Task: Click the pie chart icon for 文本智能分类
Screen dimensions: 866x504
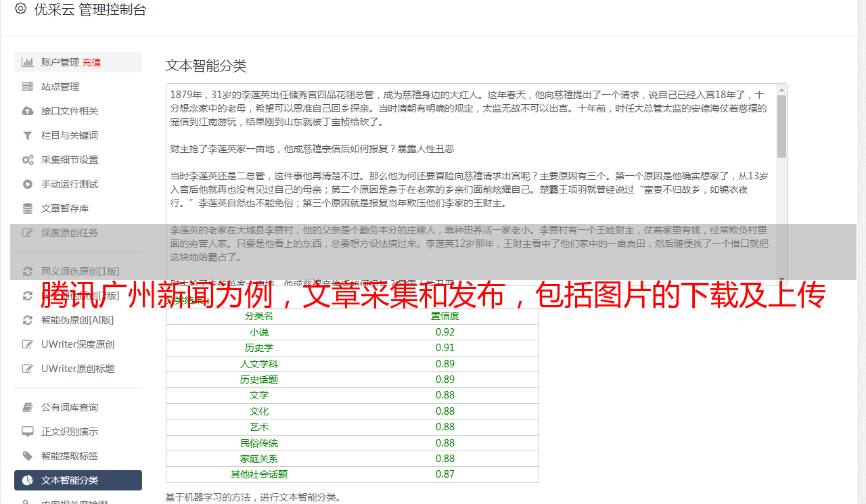Action: pyautogui.click(x=28, y=480)
